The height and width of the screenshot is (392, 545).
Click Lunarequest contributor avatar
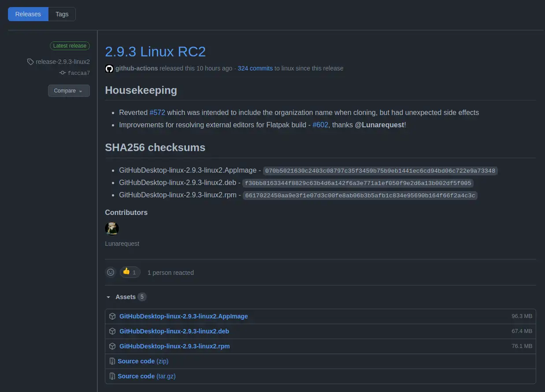112,229
